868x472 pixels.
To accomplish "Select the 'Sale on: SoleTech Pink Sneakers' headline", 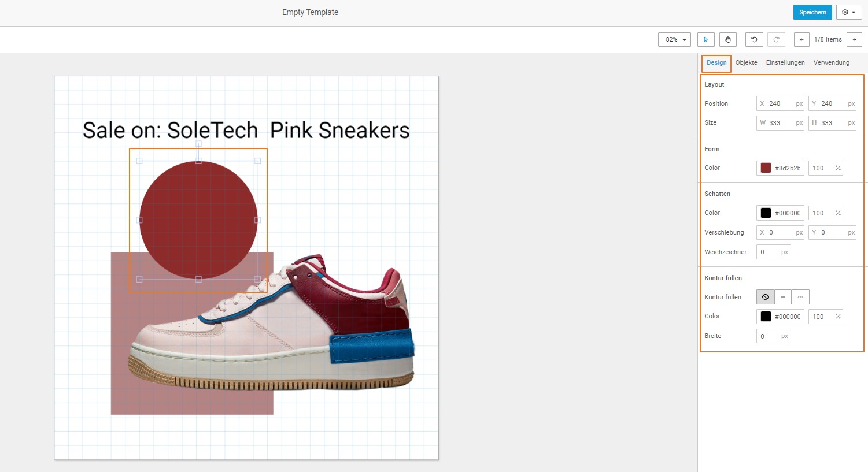I will (246, 131).
